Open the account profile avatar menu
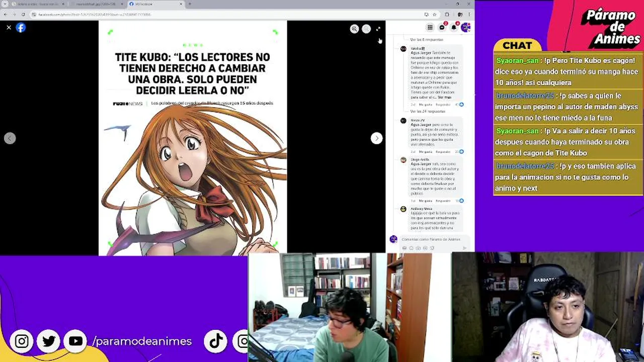644x362 pixels. pos(466,27)
